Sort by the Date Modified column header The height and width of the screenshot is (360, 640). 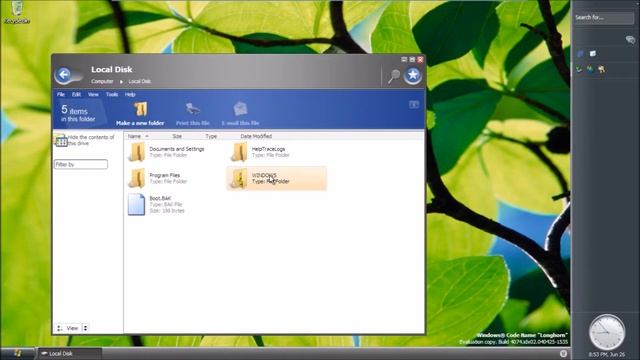coord(256,136)
